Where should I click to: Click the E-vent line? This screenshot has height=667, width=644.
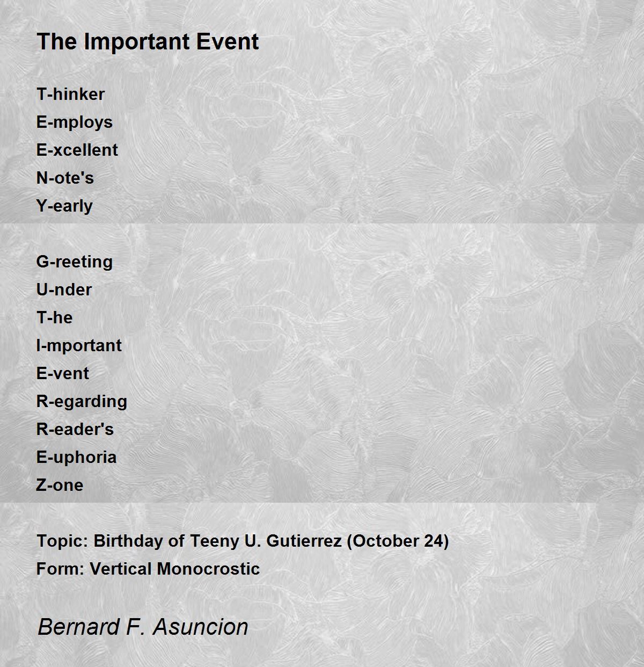[x=62, y=373]
